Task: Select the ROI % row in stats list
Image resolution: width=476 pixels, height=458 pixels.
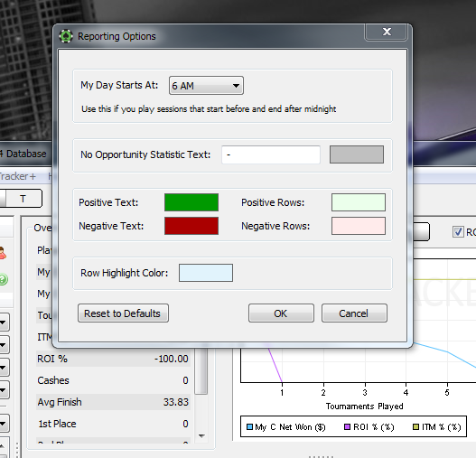Action: point(113,359)
